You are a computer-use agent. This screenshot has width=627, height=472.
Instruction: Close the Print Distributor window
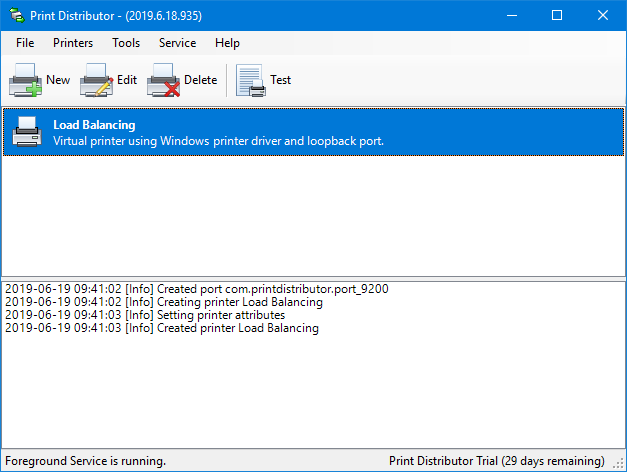pos(603,16)
